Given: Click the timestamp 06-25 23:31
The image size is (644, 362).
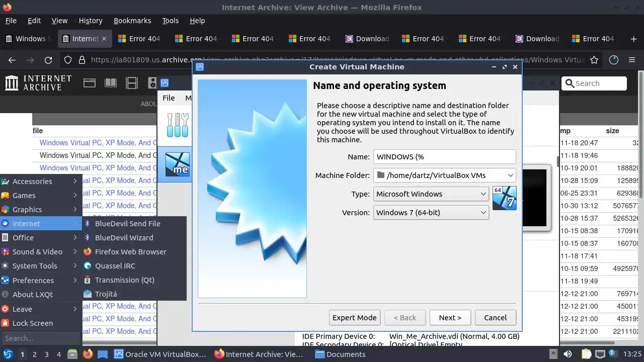Looking at the screenshot, I should click(x=579, y=193).
